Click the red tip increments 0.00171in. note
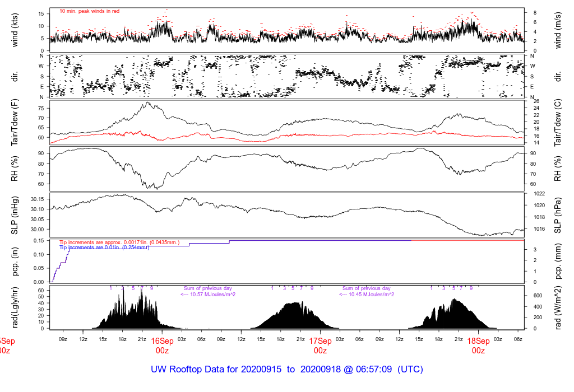574x392 pixels. [119, 242]
